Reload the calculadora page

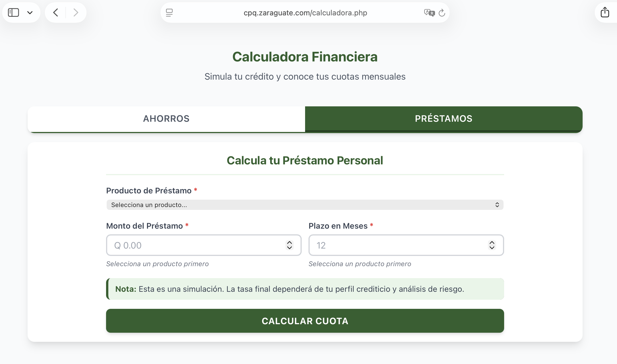click(x=442, y=13)
